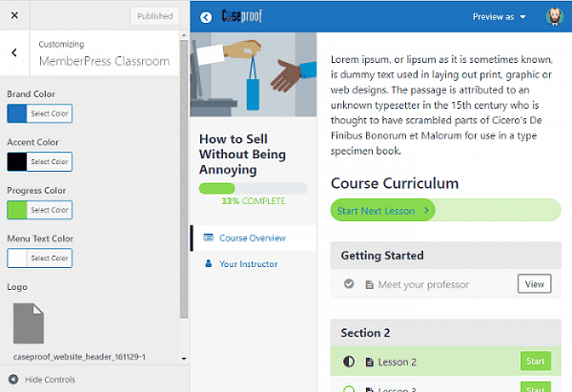
Task: Go back using the customizer back chevron
Action: 14,52
